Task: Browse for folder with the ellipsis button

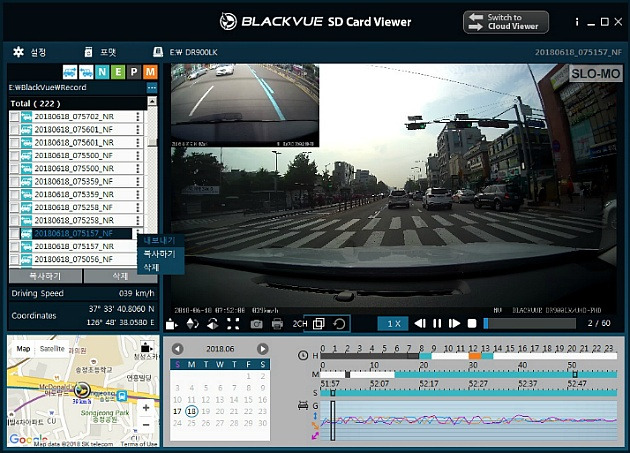Action: (x=152, y=88)
